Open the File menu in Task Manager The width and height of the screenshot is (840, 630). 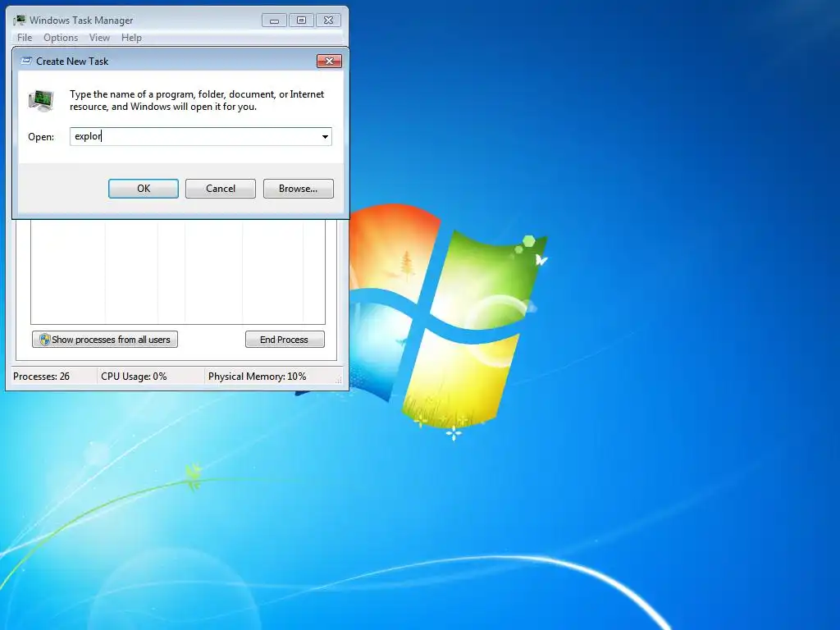(x=25, y=38)
